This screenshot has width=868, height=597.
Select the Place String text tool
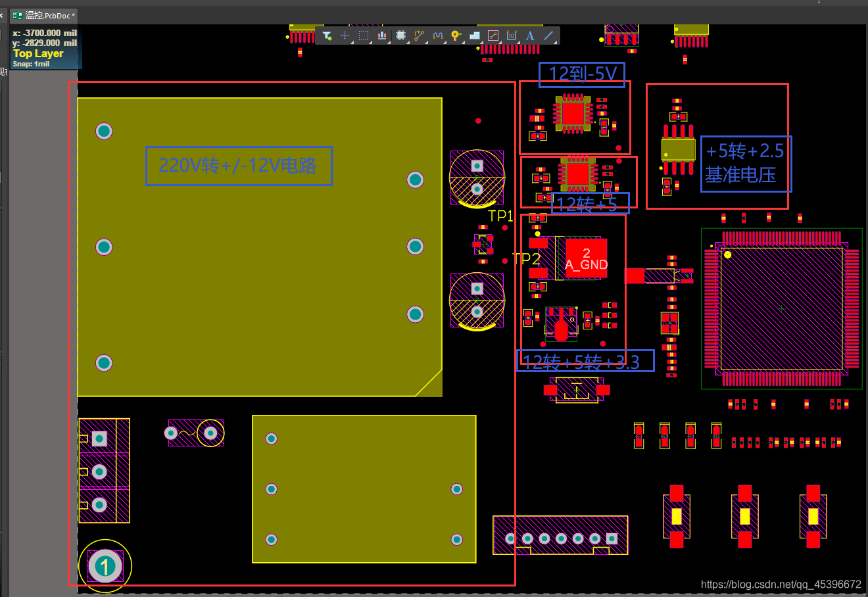tap(530, 36)
